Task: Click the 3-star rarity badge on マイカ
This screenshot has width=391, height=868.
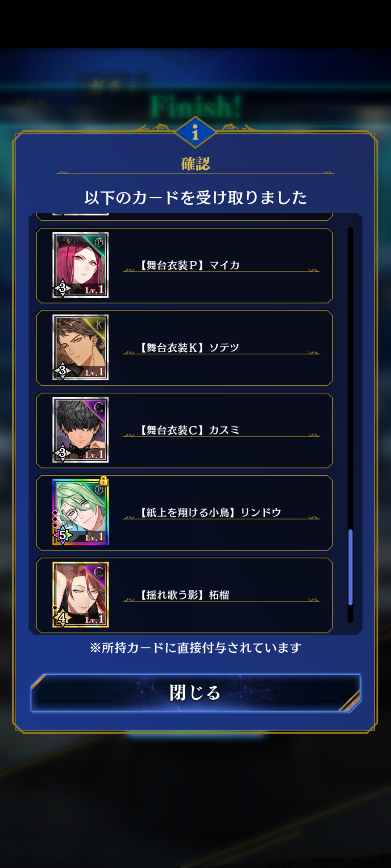Action: (62, 288)
